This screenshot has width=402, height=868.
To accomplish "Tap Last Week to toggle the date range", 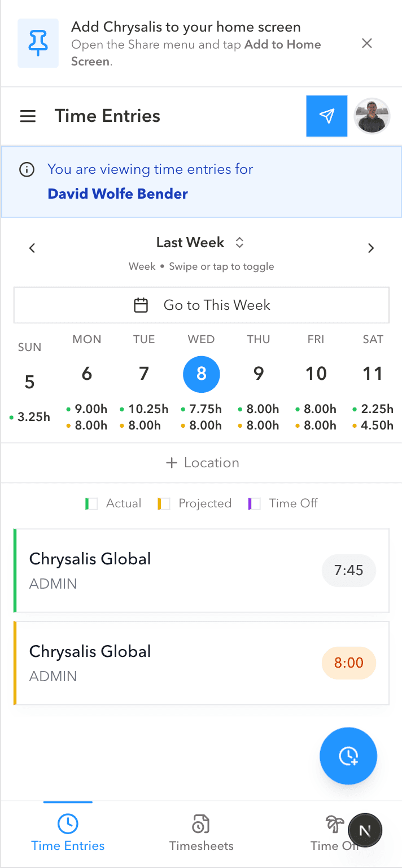I will click(190, 242).
